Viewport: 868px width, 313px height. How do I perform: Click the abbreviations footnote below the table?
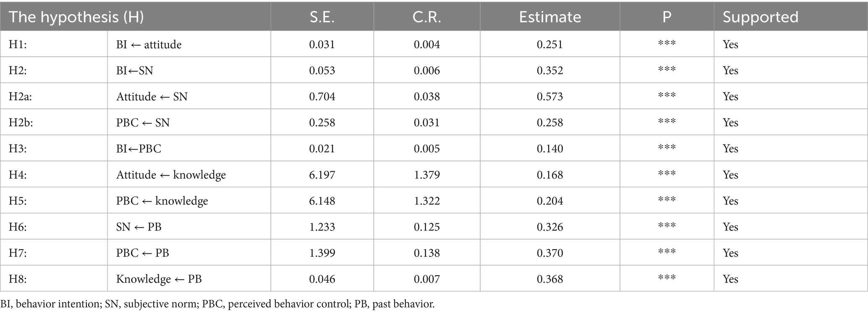point(217,304)
